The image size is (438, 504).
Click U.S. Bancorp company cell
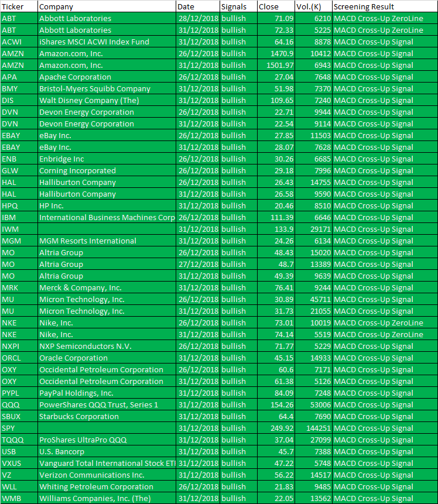point(107,451)
